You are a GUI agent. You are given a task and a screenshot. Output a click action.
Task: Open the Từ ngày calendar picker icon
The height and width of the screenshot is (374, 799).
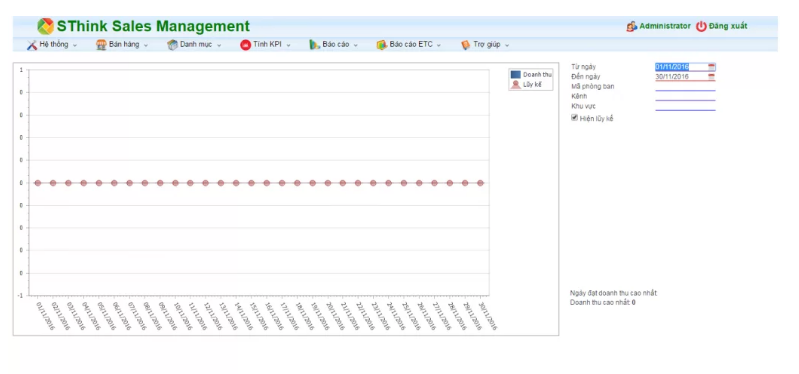click(x=712, y=67)
